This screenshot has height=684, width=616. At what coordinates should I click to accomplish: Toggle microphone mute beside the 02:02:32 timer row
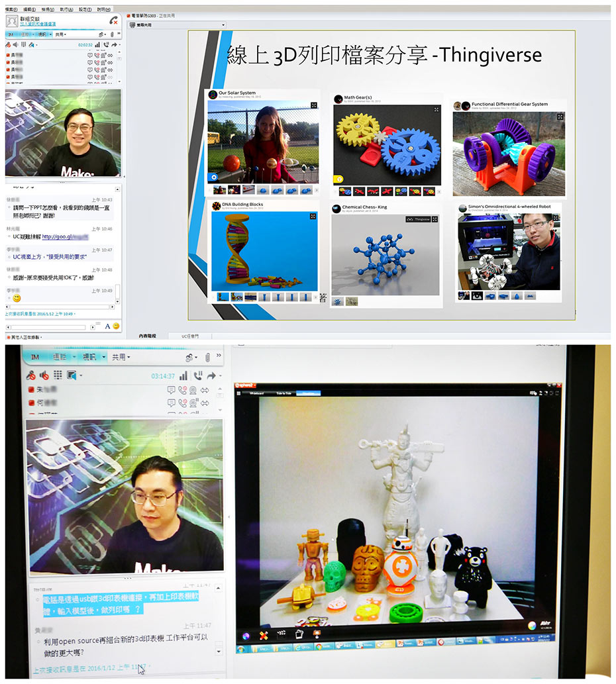pyautogui.click(x=9, y=45)
